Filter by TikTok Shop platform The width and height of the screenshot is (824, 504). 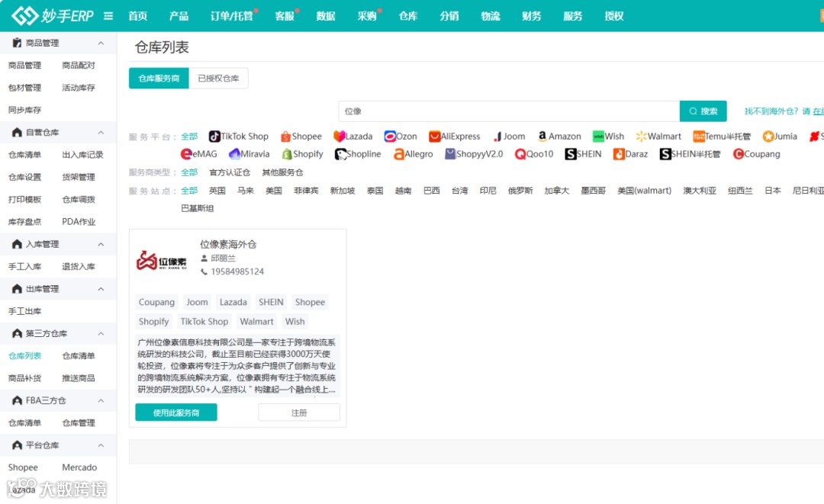tap(239, 136)
